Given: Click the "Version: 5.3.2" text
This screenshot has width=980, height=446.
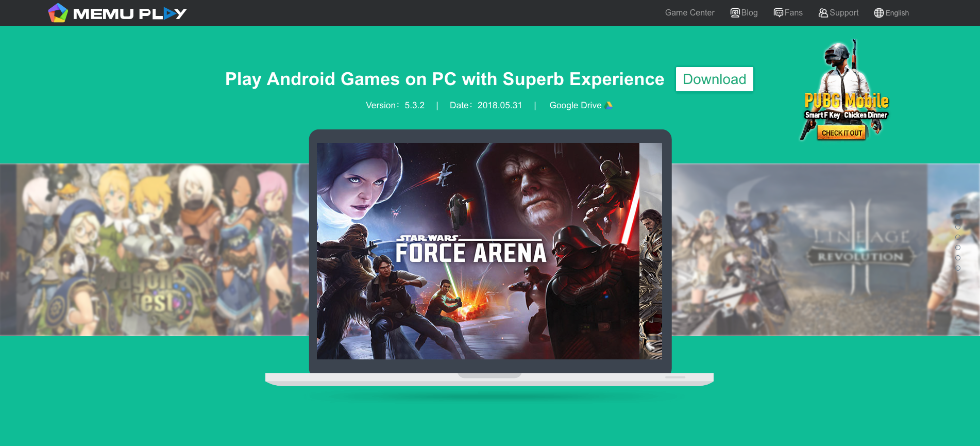Looking at the screenshot, I should tap(395, 105).
